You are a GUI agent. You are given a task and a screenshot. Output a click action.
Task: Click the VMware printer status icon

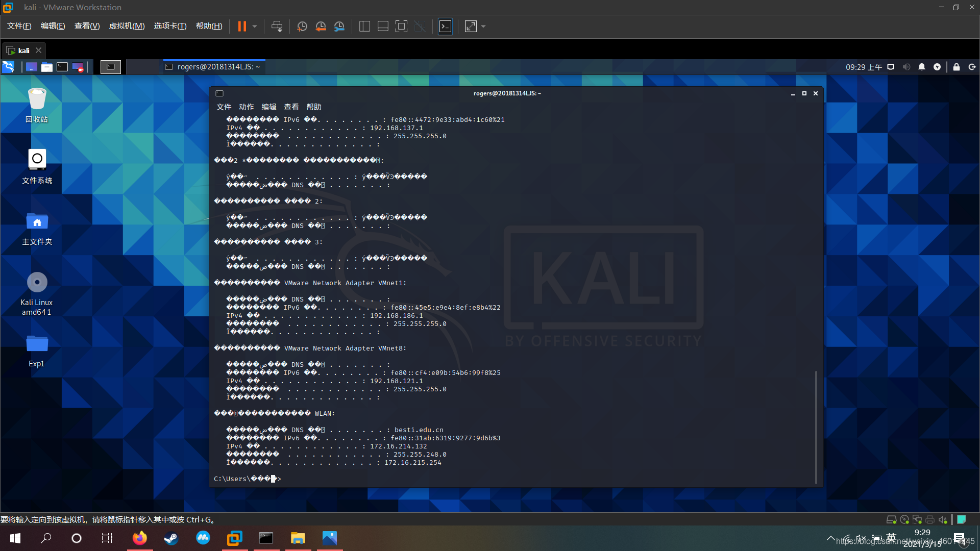[x=930, y=519]
